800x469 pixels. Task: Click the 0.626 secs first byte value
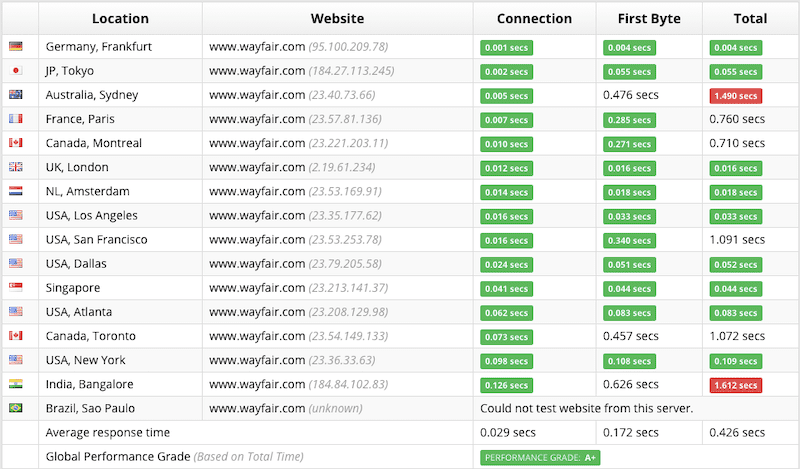coord(631,384)
